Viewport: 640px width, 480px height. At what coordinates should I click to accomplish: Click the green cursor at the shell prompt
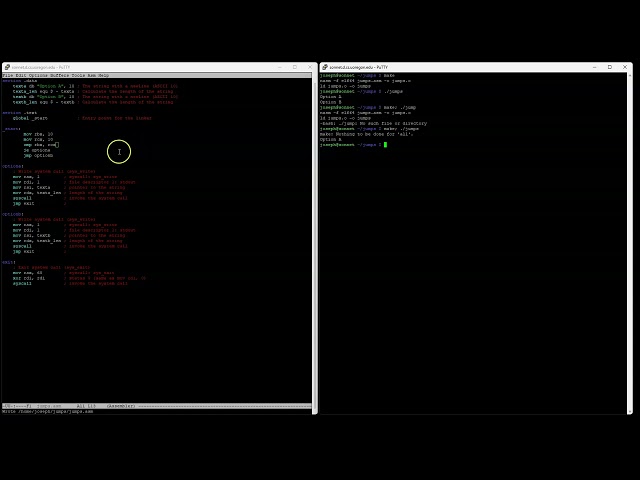coord(385,145)
